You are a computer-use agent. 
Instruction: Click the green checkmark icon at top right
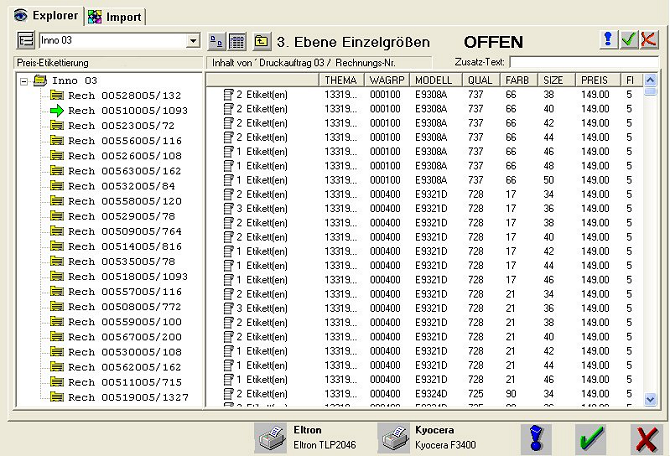pyautogui.click(x=629, y=39)
